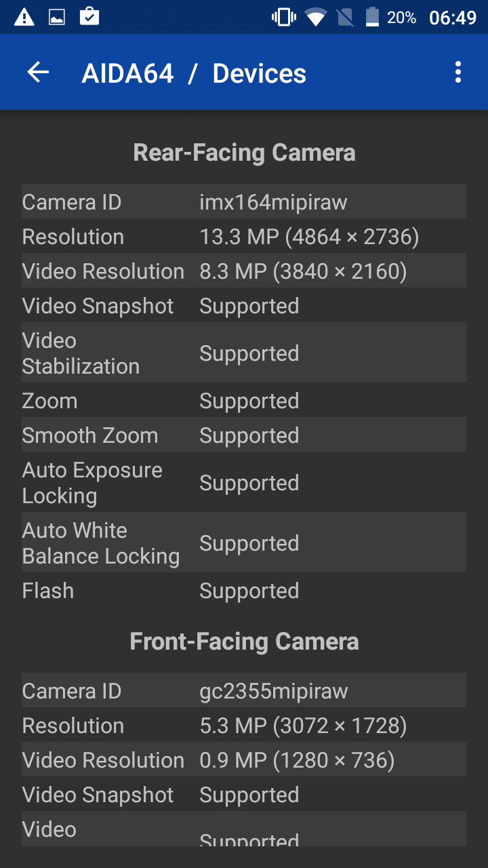Select the Video Stabilization row
The image size is (488, 868).
[244, 353]
